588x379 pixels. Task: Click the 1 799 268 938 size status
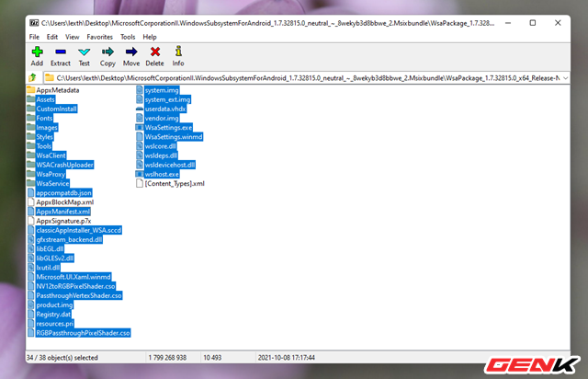coord(167,358)
